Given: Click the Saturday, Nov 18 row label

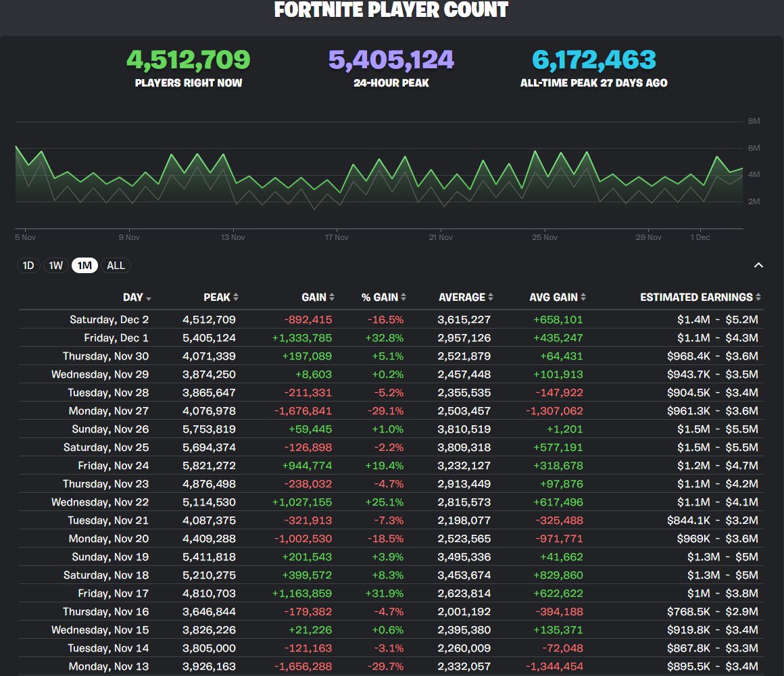Looking at the screenshot, I should (x=106, y=575).
